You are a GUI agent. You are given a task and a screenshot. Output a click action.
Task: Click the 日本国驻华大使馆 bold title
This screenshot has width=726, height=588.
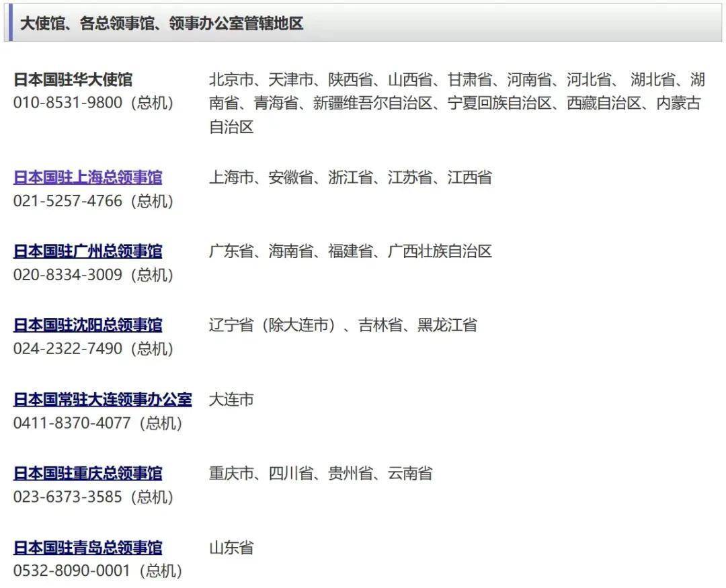(x=73, y=79)
